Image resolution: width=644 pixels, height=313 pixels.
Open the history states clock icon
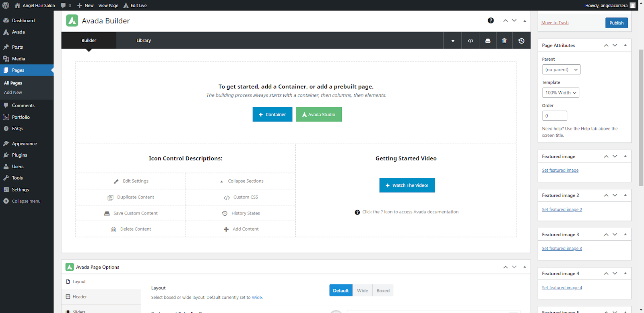(521, 41)
